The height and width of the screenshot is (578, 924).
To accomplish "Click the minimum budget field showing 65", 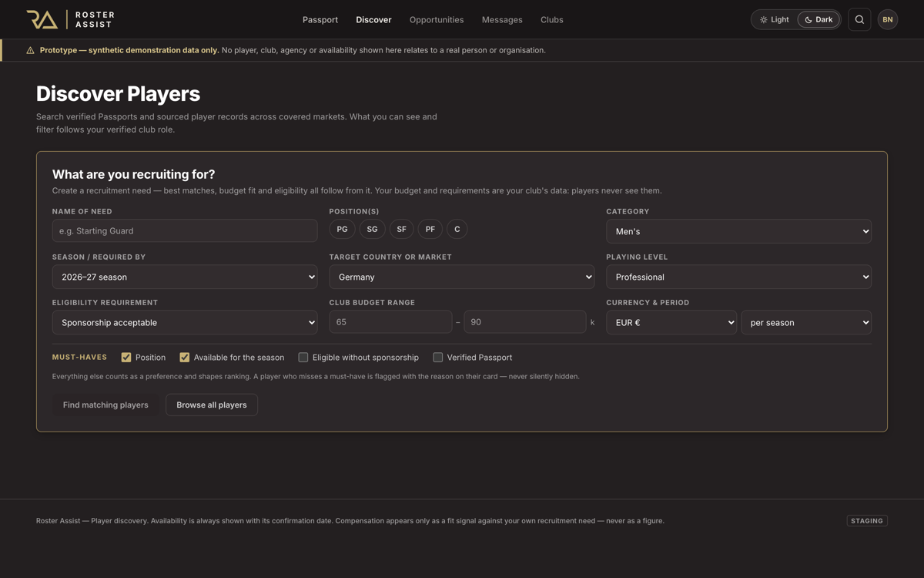I will pyautogui.click(x=390, y=322).
